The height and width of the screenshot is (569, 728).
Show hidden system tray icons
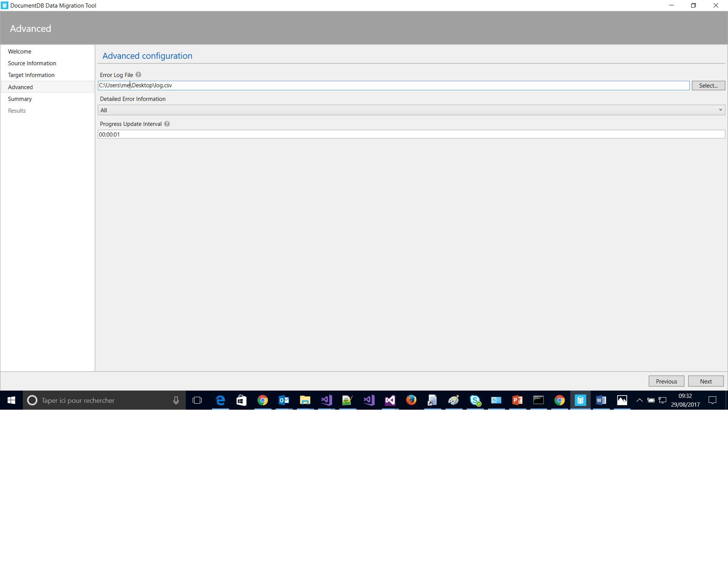coord(639,400)
